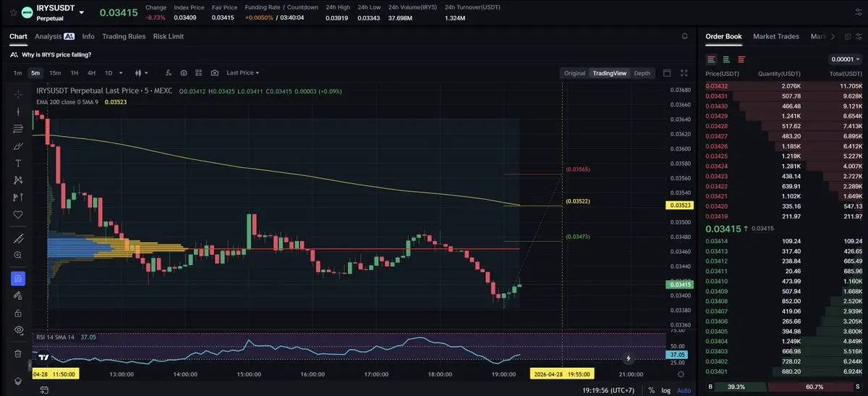Toggle log scale button
This screenshot has width=868, height=396.
pyautogui.click(x=666, y=390)
